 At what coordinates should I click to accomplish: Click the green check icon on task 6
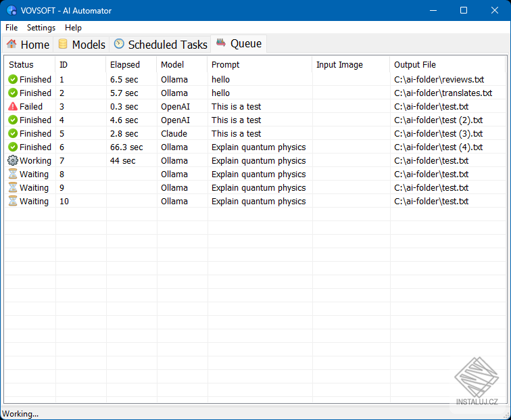[13, 147]
